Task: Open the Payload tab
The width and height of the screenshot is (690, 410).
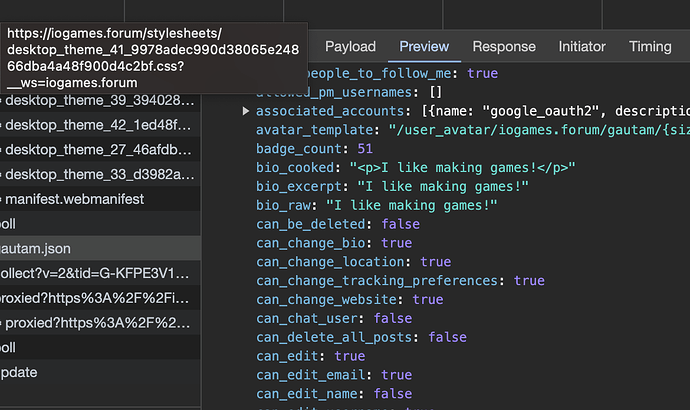Action: point(350,47)
